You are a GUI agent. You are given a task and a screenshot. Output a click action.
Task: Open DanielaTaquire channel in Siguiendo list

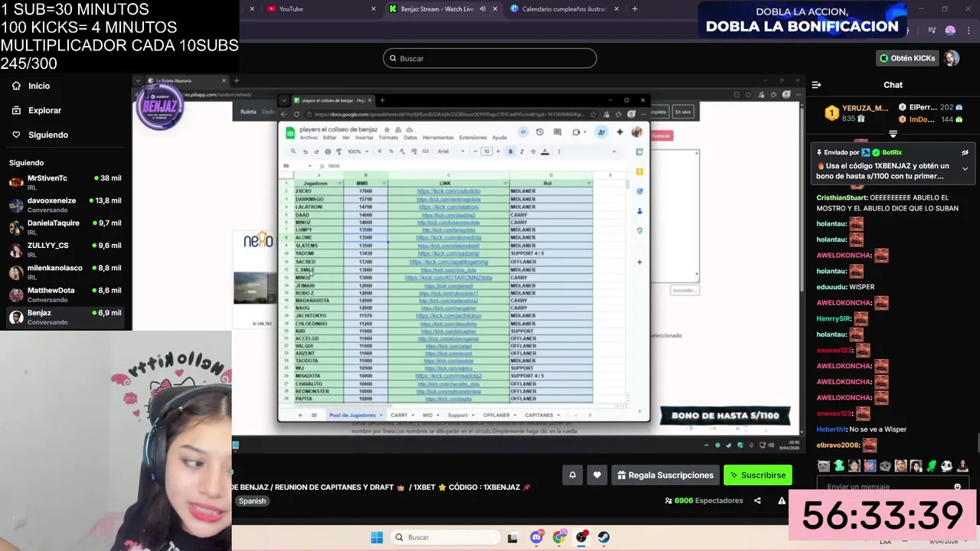tap(66, 227)
